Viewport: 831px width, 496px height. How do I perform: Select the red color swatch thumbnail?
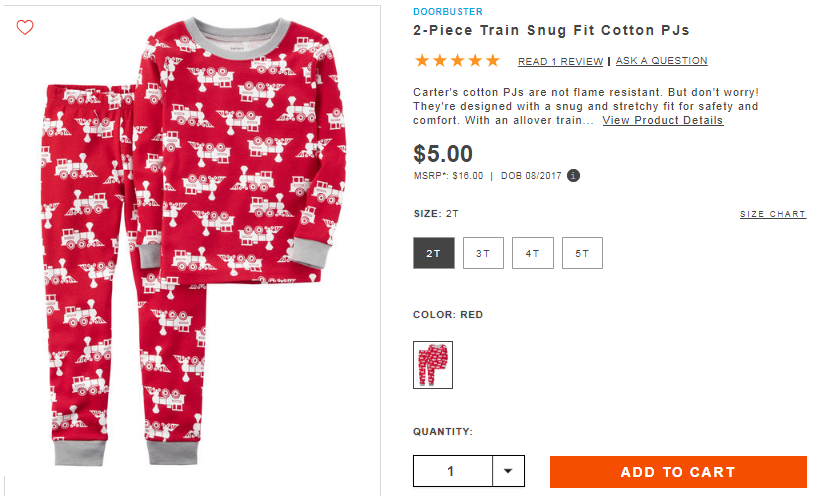(x=433, y=365)
